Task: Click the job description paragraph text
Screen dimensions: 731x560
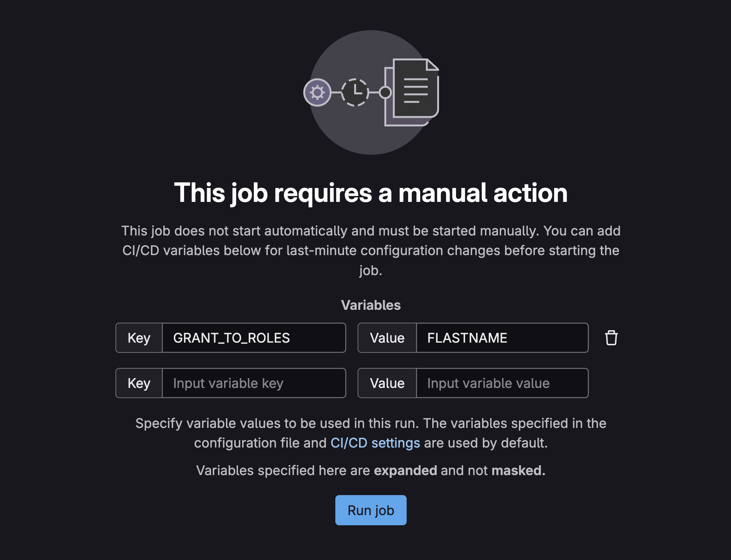Action: (371, 251)
